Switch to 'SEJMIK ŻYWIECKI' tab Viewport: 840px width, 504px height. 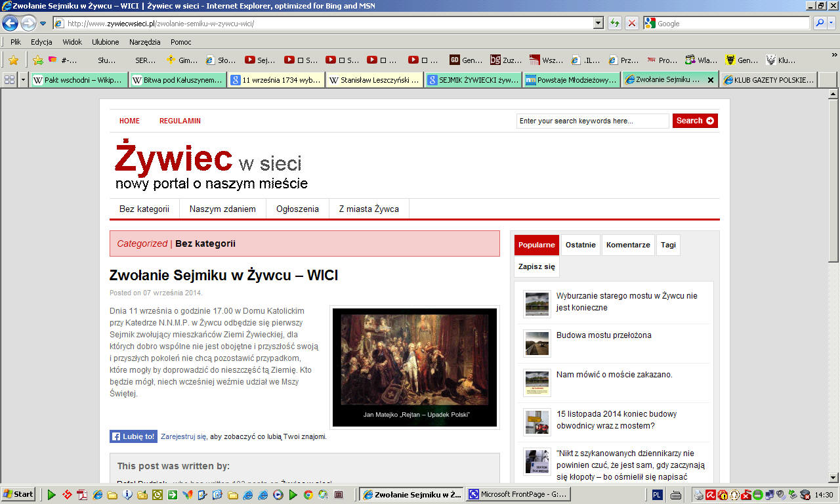(x=473, y=80)
